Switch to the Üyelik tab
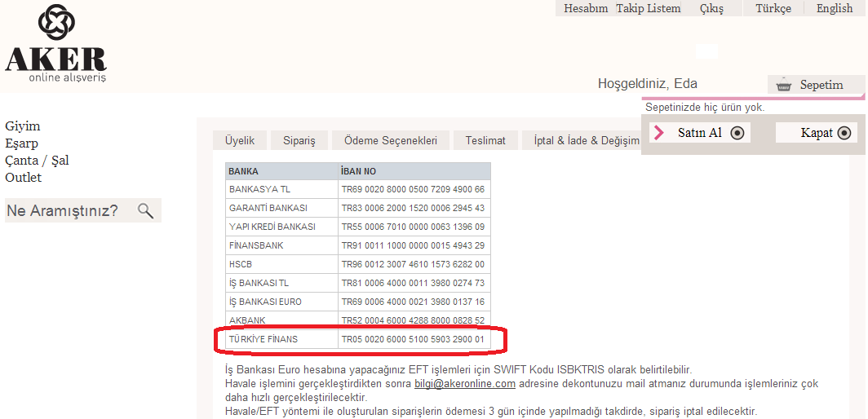Screen dimensions: 868x419 click(x=240, y=140)
